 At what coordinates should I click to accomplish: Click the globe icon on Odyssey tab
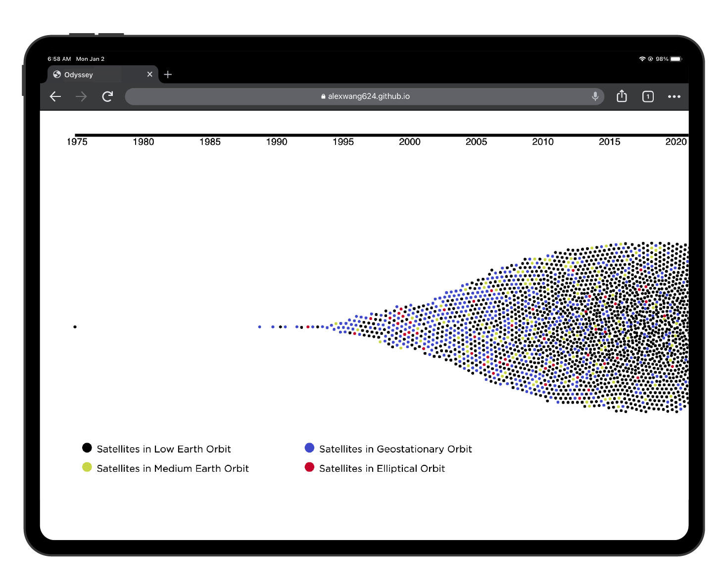pos(57,74)
